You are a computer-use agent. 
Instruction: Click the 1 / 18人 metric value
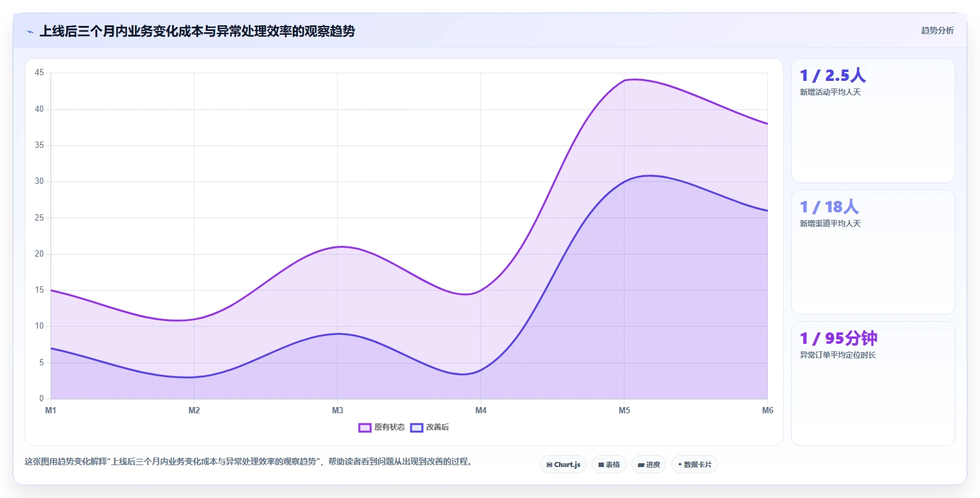pyautogui.click(x=829, y=207)
